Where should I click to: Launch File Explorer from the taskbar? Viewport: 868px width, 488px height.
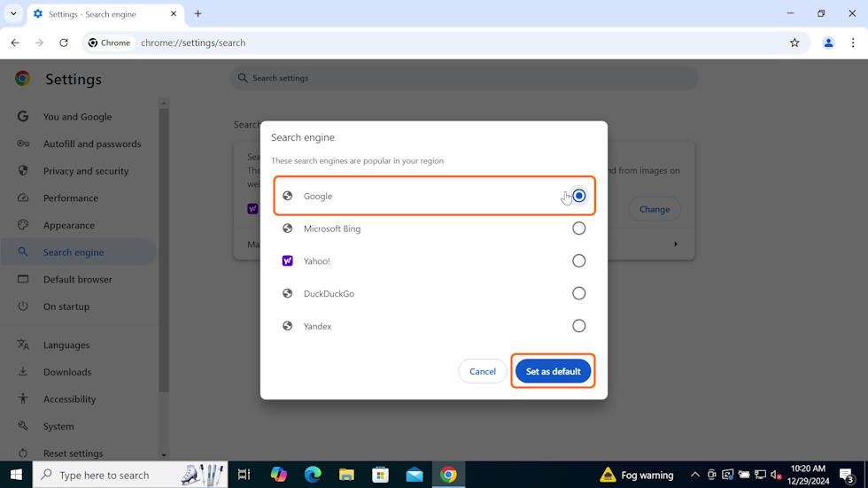(x=346, y=475)
